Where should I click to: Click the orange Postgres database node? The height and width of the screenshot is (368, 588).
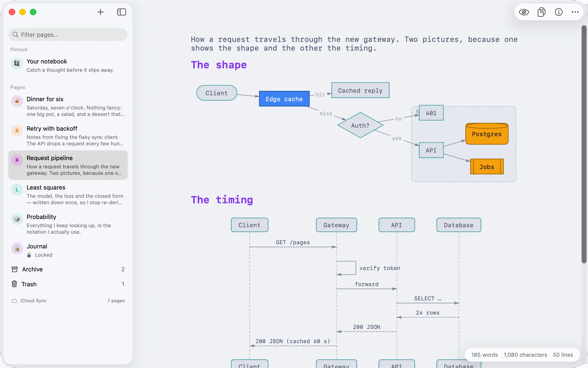tap(487, 134)
